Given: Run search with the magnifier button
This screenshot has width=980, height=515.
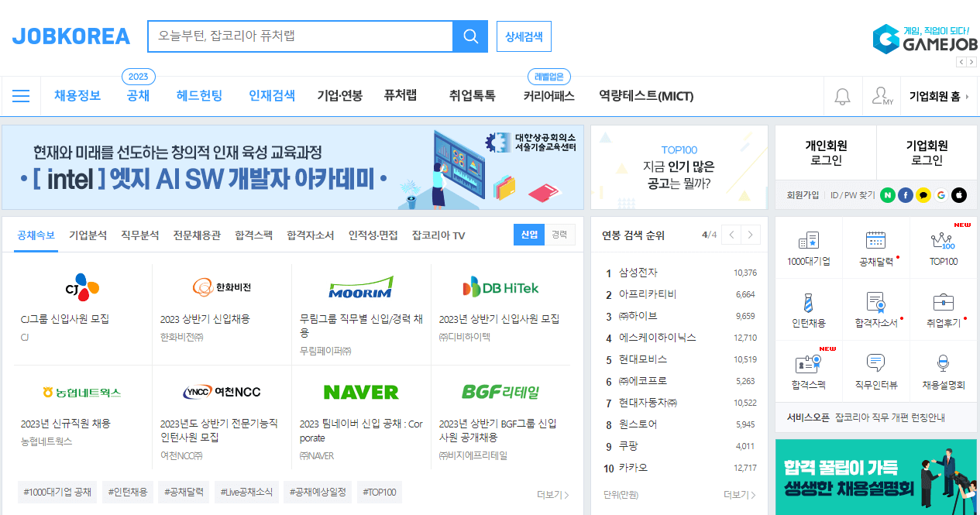Looking at the screenshot, I should point(469,36).
